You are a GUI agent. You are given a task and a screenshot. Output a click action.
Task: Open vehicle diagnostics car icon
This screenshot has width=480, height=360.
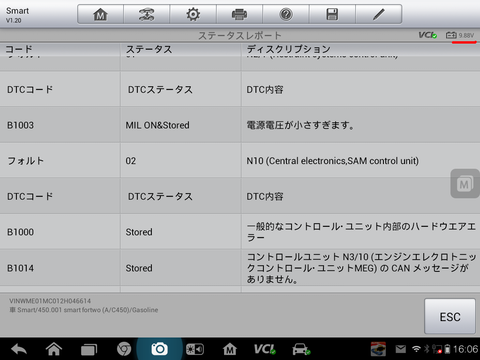pyautogui.click(x=301, y=349)
